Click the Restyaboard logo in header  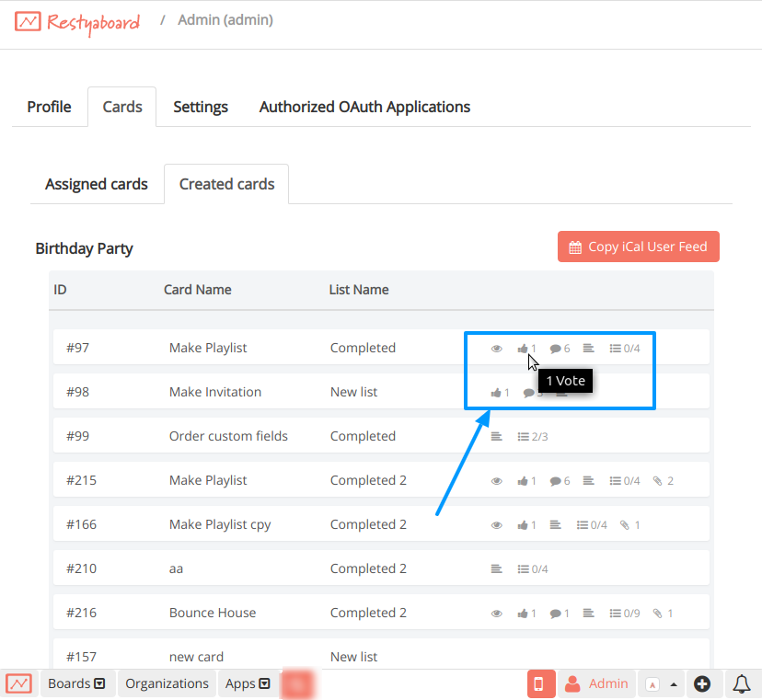pos(77,22)
